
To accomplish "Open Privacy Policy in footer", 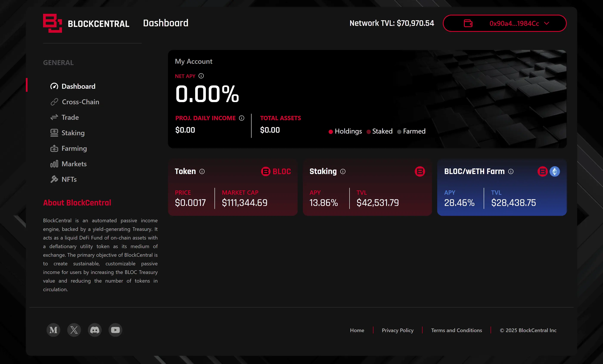I will tap(397, 330).
